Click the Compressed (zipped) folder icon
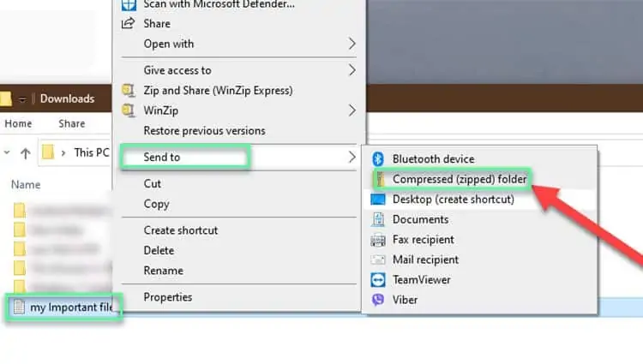 click(378, 179)
